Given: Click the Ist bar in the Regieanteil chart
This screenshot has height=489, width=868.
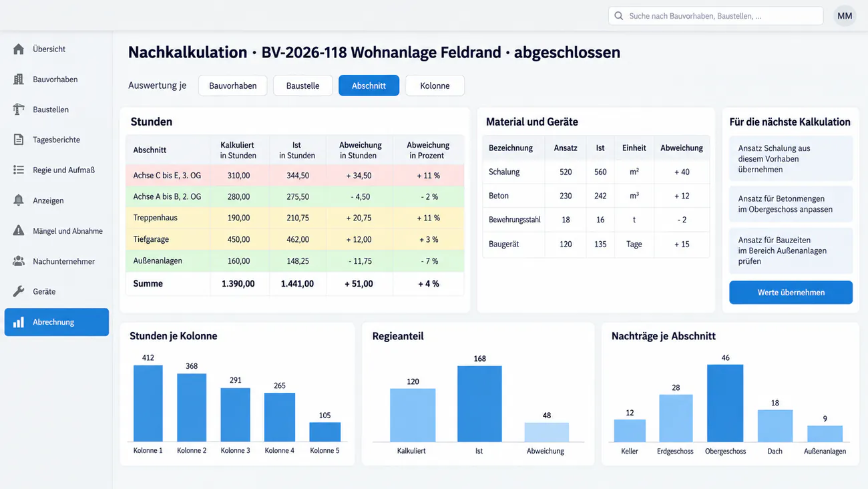Looking at the screenshot, I should point(479,403).
